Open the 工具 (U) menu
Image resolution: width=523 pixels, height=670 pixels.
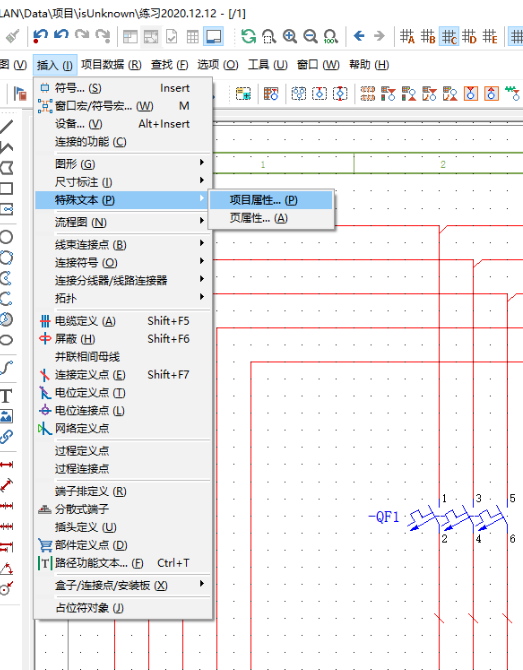267,65
